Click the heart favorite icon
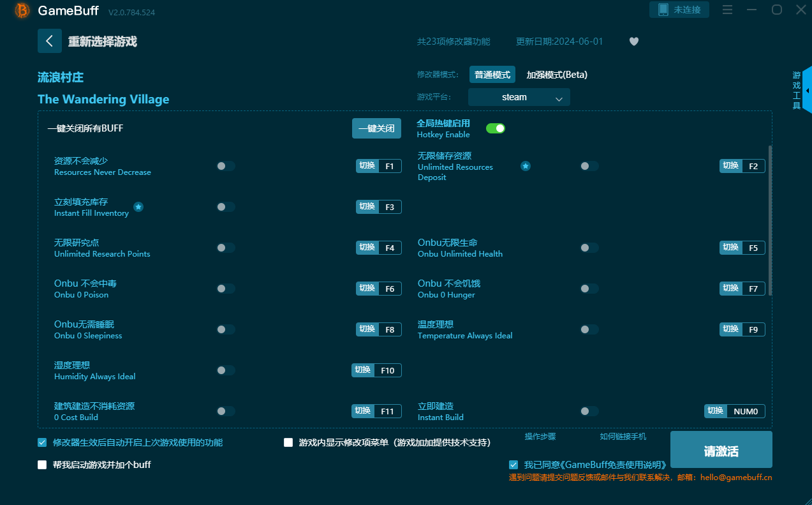812x505 pixels. coord(633,41)
